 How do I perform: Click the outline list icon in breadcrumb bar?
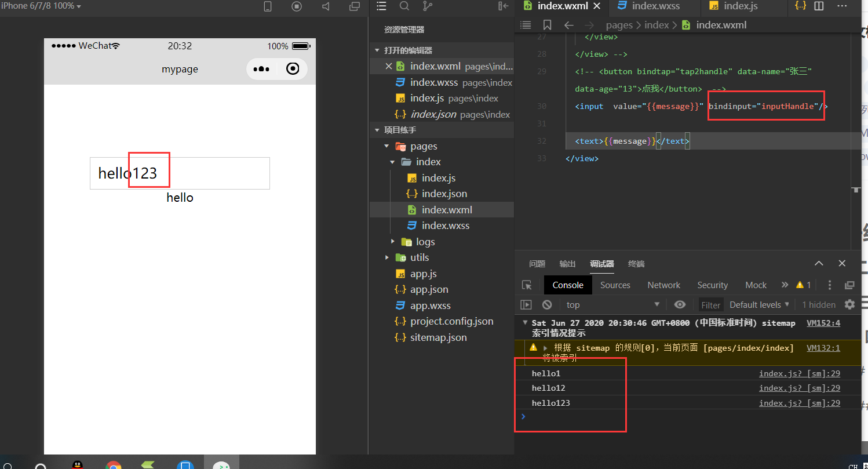click(526, 25)
